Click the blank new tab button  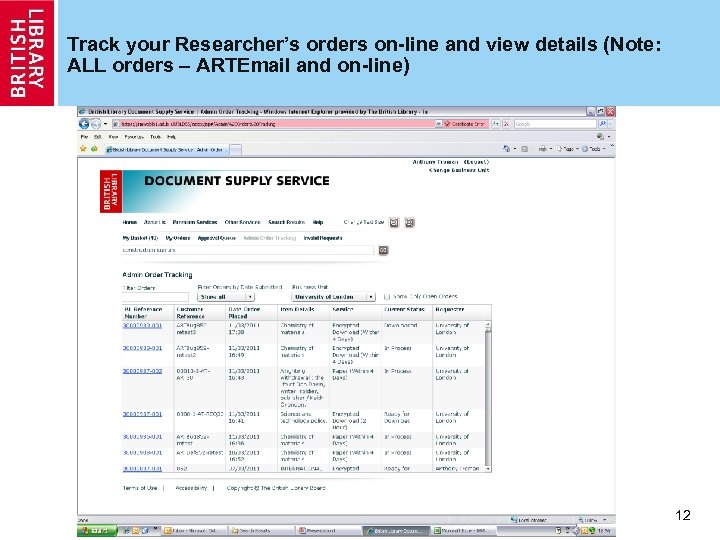point(235,150)
